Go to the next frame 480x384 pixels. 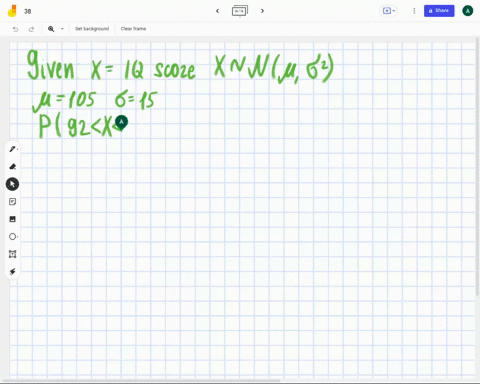262,11
